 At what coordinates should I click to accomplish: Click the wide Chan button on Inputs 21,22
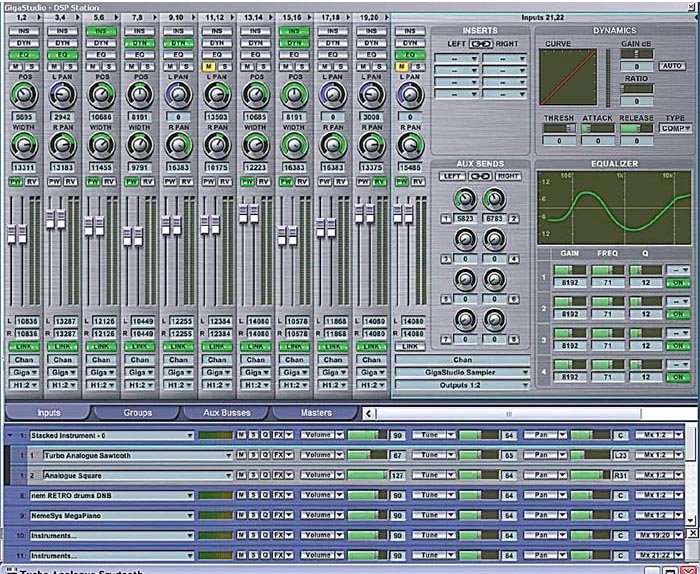(x=462, y=360)
